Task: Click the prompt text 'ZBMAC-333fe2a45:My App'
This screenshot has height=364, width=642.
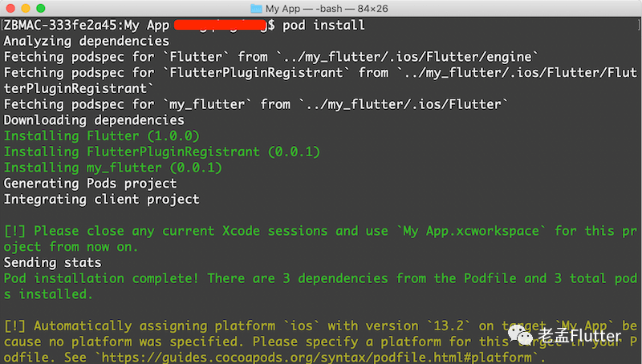Action: 87,26
